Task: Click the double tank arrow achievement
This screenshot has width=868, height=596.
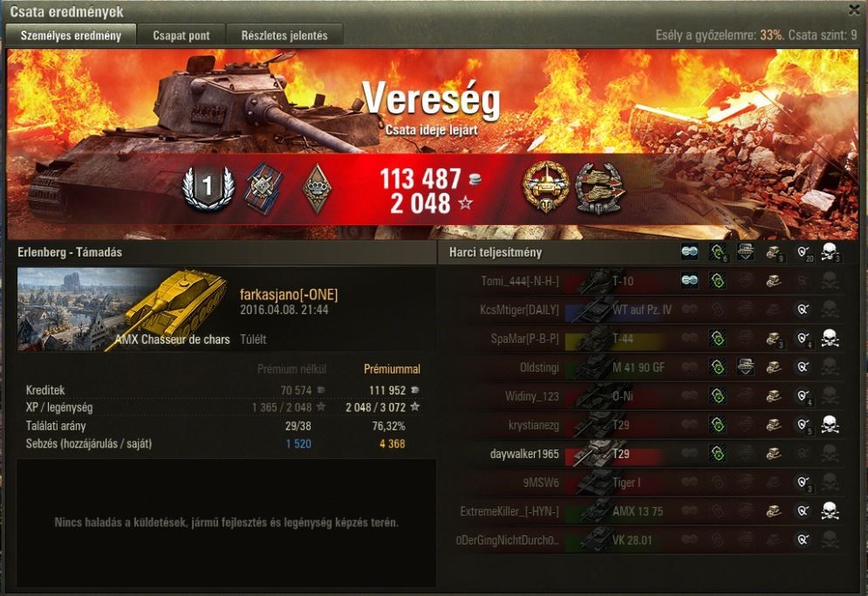Action: click(x=598, y=188)
